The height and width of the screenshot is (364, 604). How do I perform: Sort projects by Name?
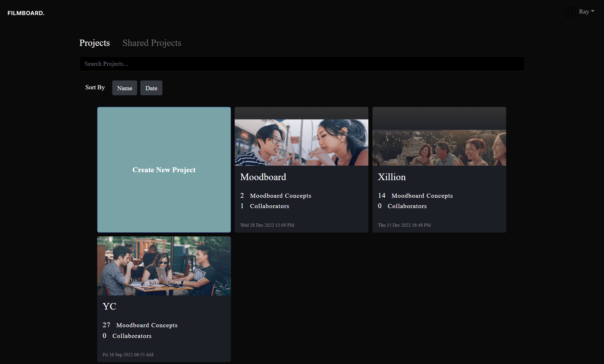[x=125, y=88]
